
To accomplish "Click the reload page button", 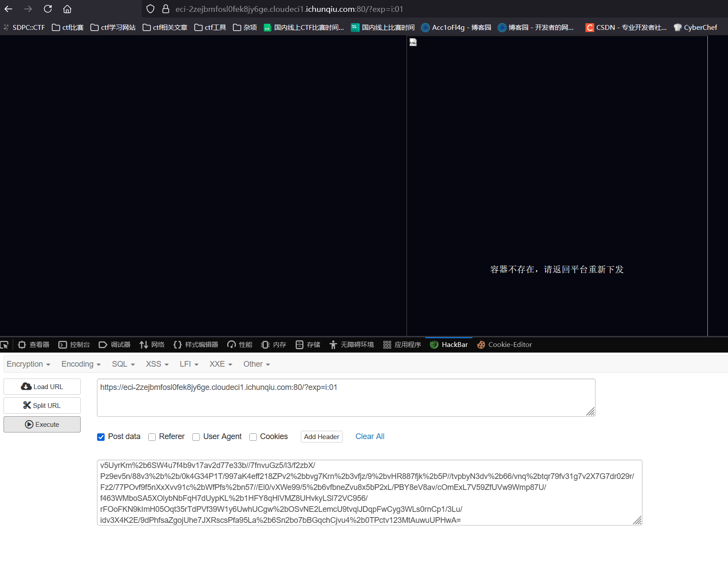I will (48, 9).
